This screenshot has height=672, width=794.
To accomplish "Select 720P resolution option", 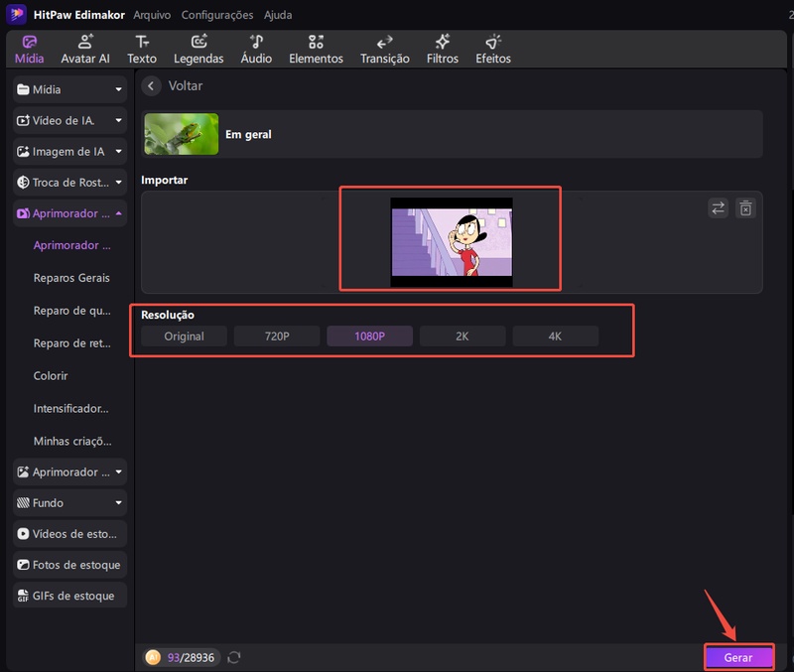I will (x=277, y=336).
